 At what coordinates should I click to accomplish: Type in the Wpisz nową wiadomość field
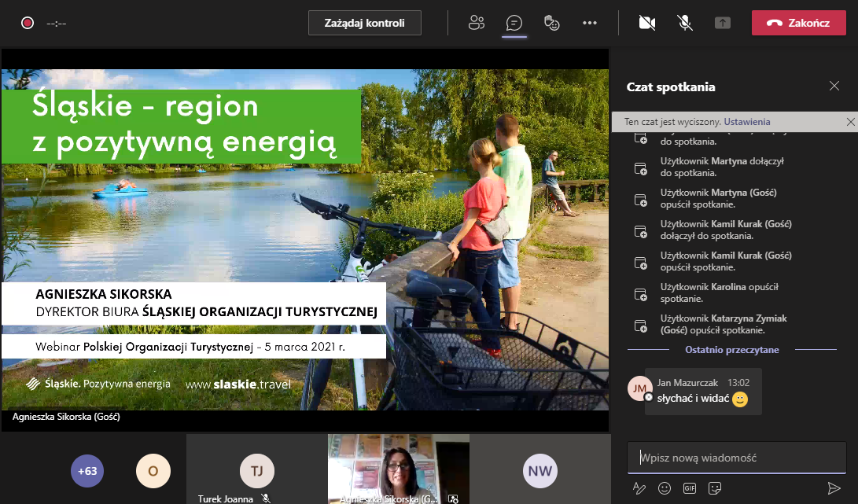(x=736, y=458)
